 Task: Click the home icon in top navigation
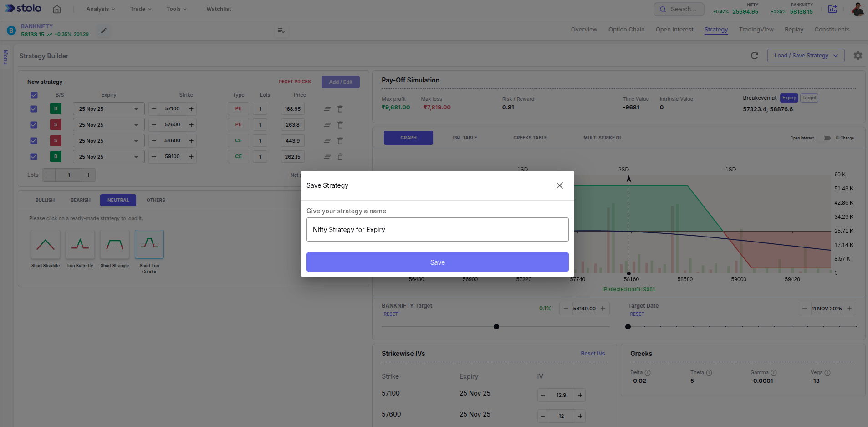[x=57, y=9]
